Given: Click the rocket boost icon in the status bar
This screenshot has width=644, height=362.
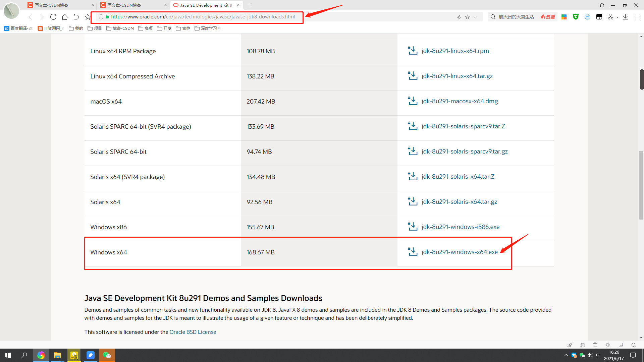Looking at the screenshot, I should [x=570, y=345].
